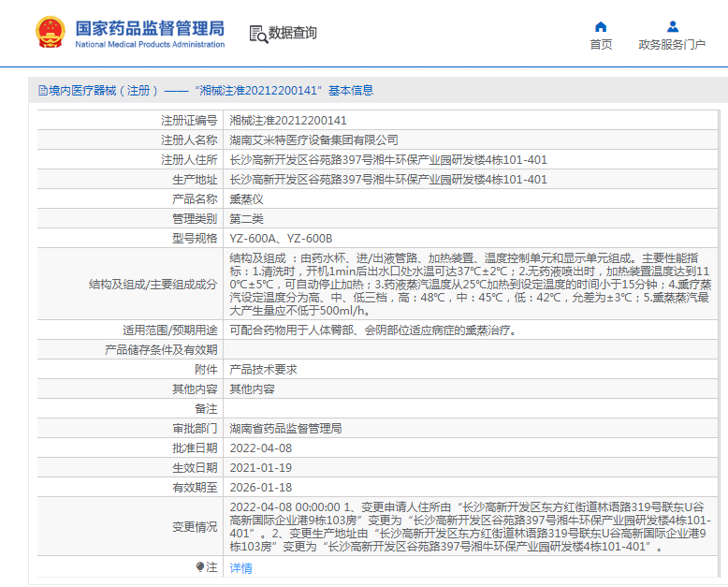The image size is (728, 587).
Task: Click the 备注 row label
Action: pyautogui.click(x=206, y=409)
